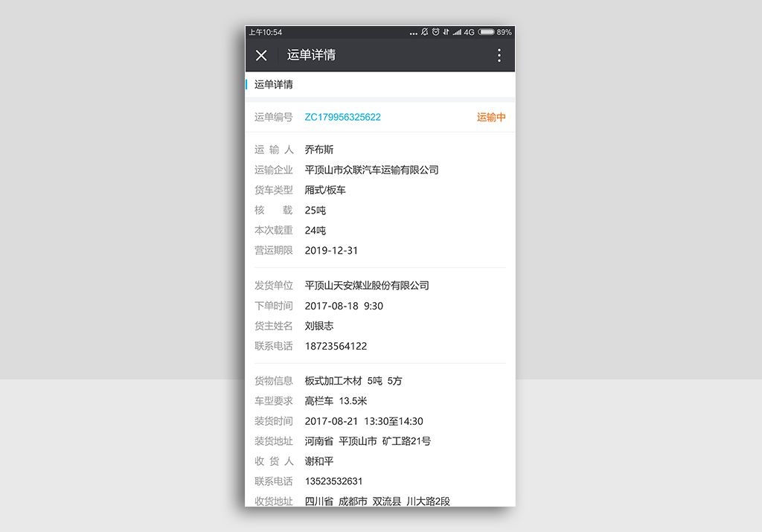Image resolution: width=762 pixels, height=532 pixels.
Task: Tap transport company 平顶山市众联汽车运输有限公司
Action: click(x=371, y=170)
